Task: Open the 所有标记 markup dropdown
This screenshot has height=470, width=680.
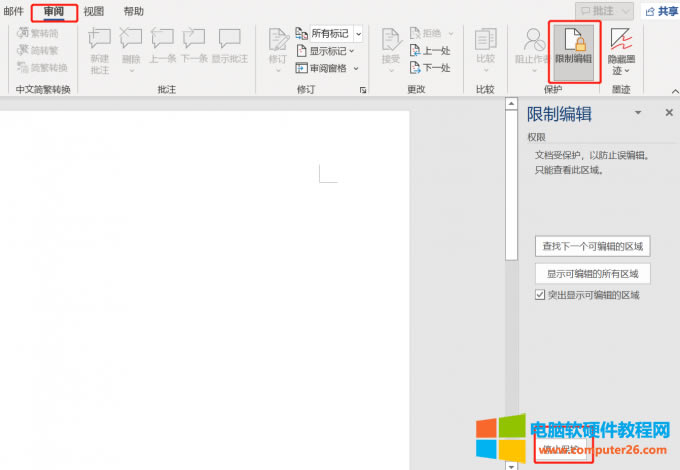Action: tap(358, 34)
